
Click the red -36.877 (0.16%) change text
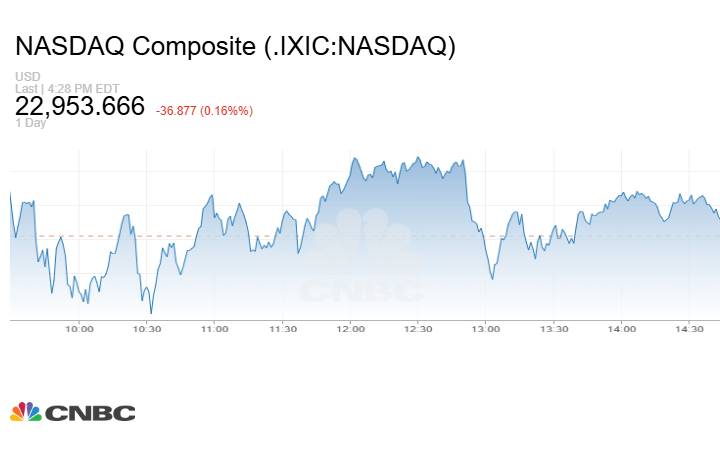(x=204, y=110)
